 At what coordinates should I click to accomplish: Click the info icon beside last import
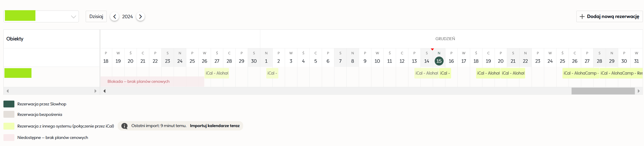point(124,126)
